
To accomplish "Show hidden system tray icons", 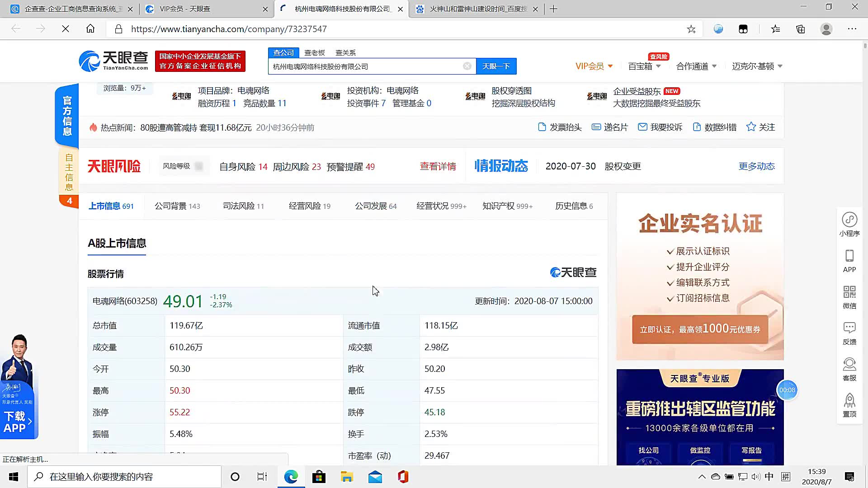I will pos(702,477).
